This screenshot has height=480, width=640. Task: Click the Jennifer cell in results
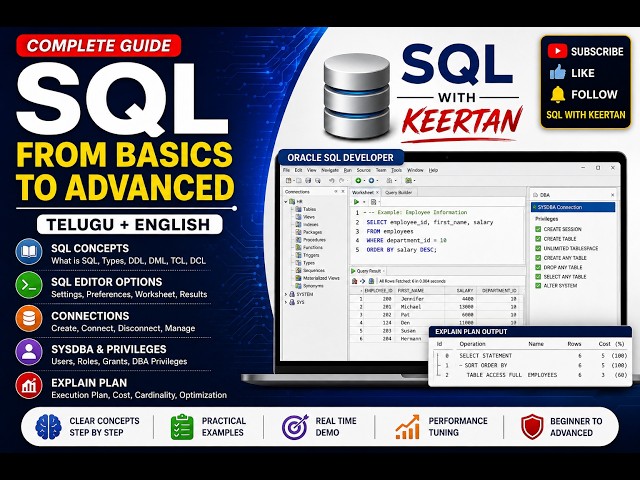(x=413, y=299)
